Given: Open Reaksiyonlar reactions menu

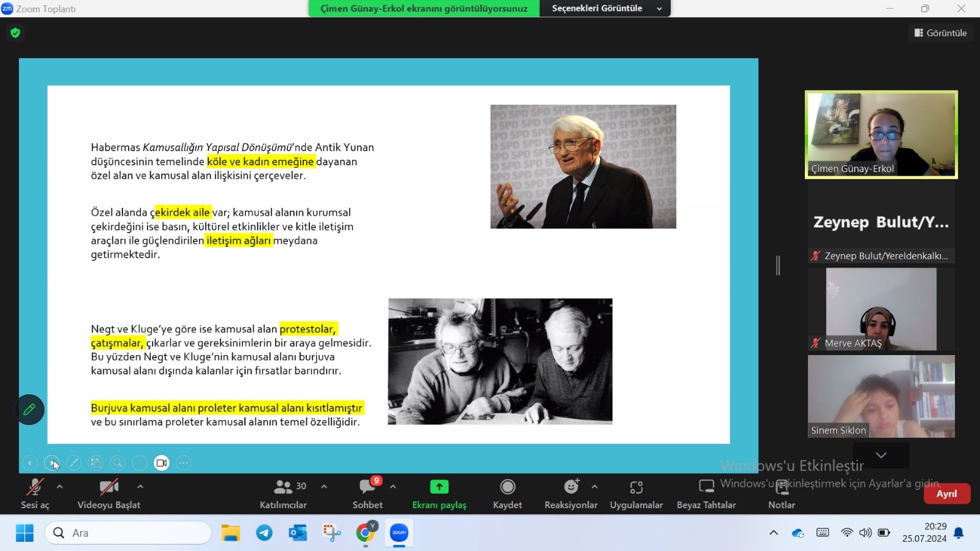Looking at the screenshot, I should pyautogui.click(x=571, y=493).
